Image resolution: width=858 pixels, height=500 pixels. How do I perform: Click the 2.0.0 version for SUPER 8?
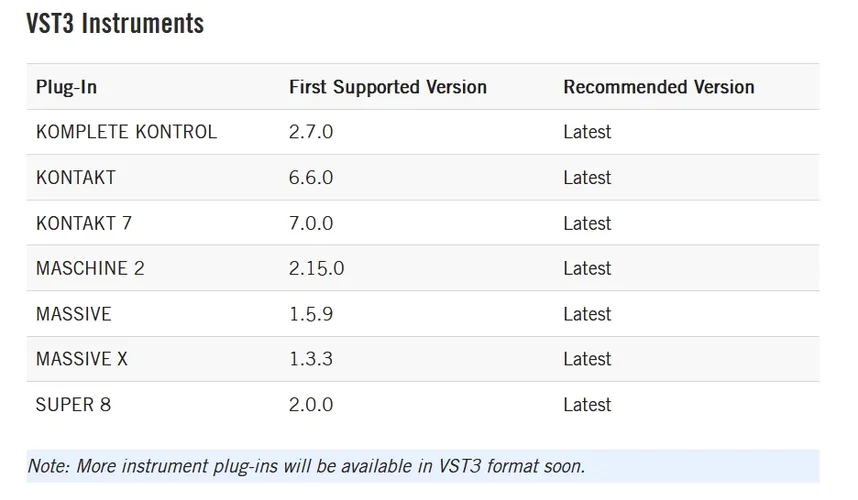click(310, 405)
